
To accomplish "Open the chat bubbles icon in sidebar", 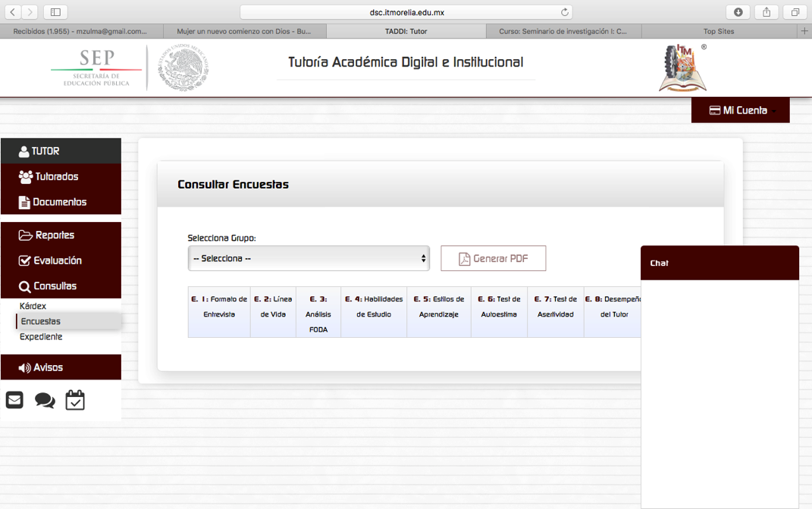I will [45, 401].
